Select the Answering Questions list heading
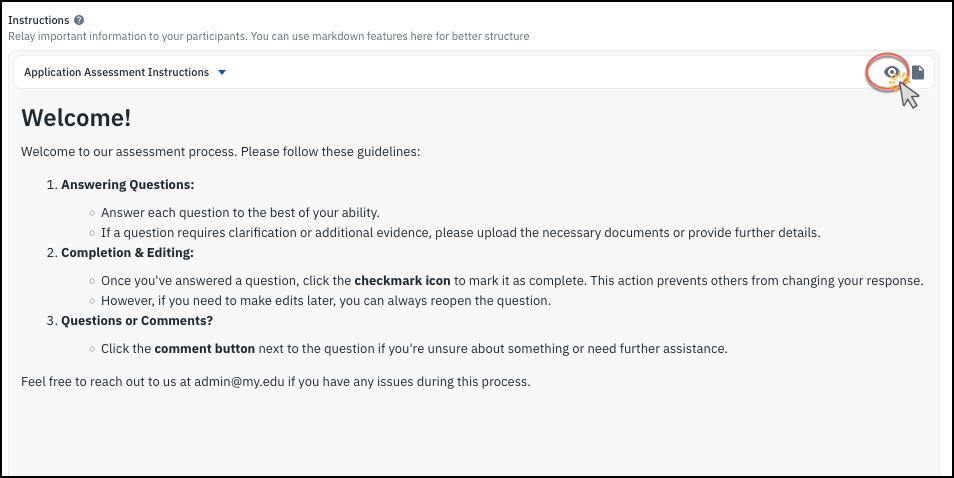Image resolution: width=954 pixels, height=478 pixels. pyautogui.click(x=127, y=185)
